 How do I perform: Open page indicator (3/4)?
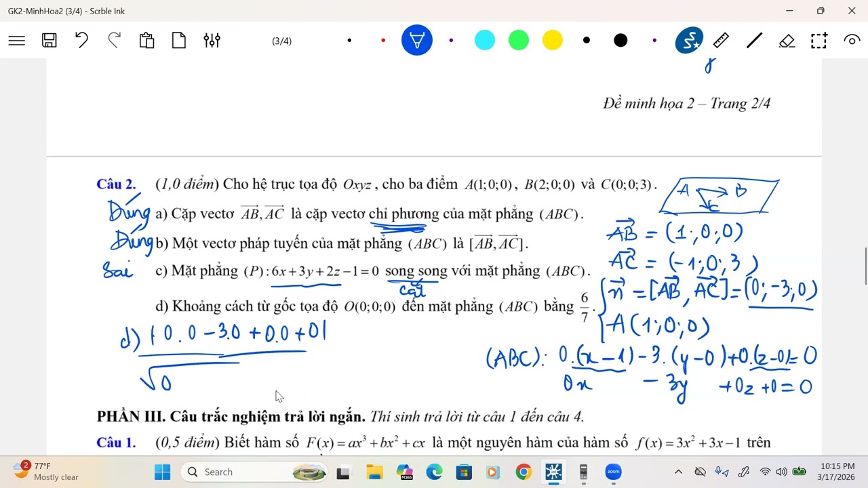coord(281,41)
